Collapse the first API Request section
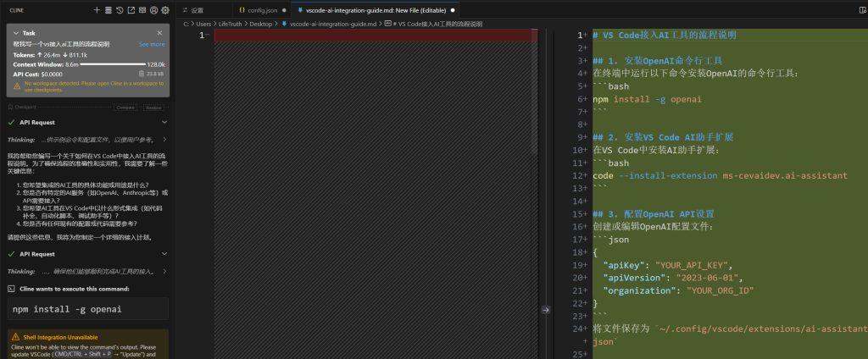 tap(164, 122)
